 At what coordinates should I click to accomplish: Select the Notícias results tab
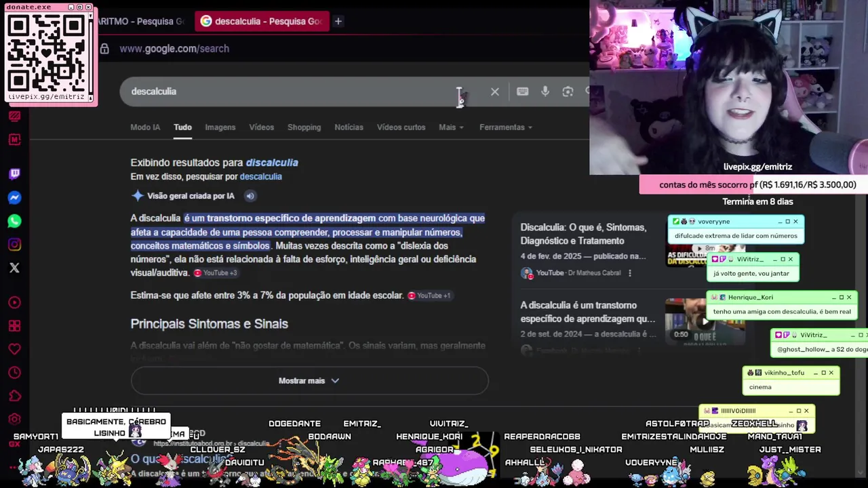click(x=349, y=127)
